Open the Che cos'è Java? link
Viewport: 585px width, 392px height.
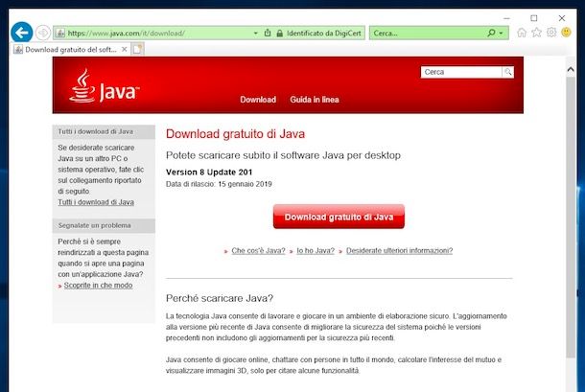pos(258,251)
